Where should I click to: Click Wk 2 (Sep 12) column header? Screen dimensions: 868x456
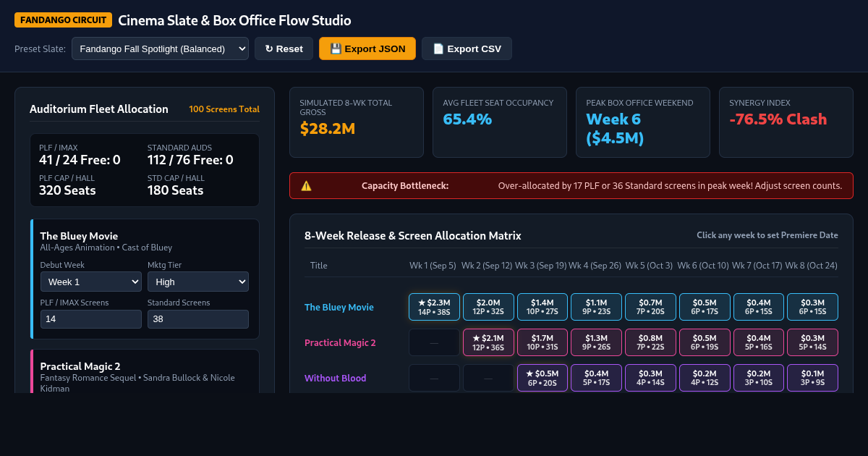487,266
